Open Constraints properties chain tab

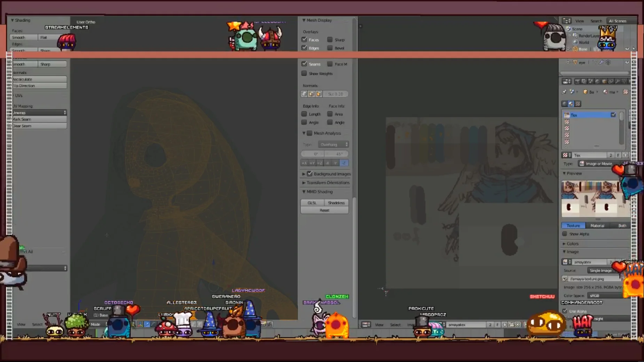tap(611, 81)
